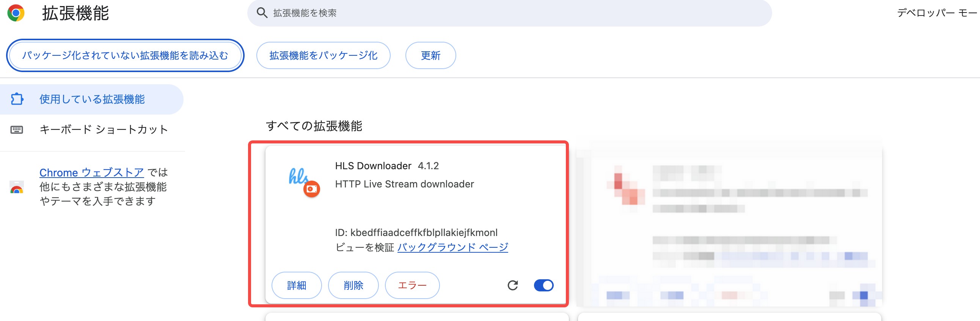Toggle HLS Downloader enable switch
This screenshot has height=321, width=980.
(543, 285)
